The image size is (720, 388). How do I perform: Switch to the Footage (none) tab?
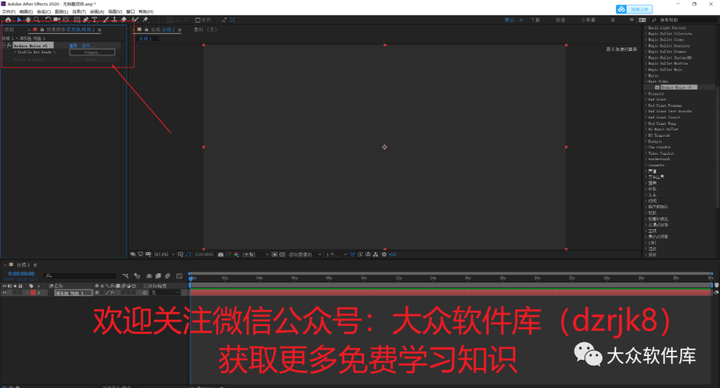205,29
